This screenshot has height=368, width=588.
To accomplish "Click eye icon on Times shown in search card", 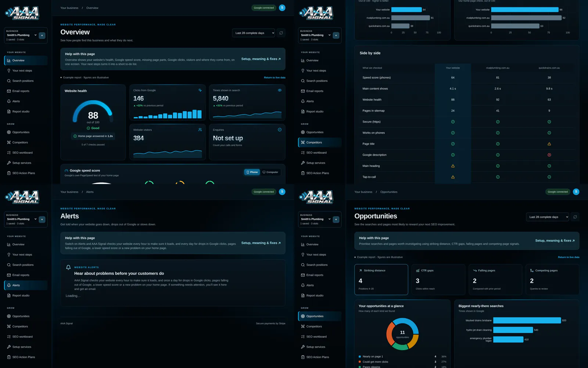I will click(x=280, y=90).
